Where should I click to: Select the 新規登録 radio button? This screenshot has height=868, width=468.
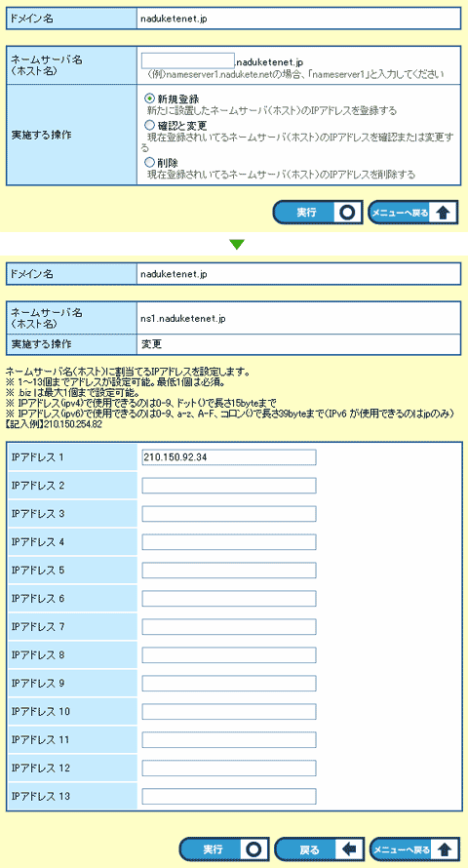tap(149, 99)
